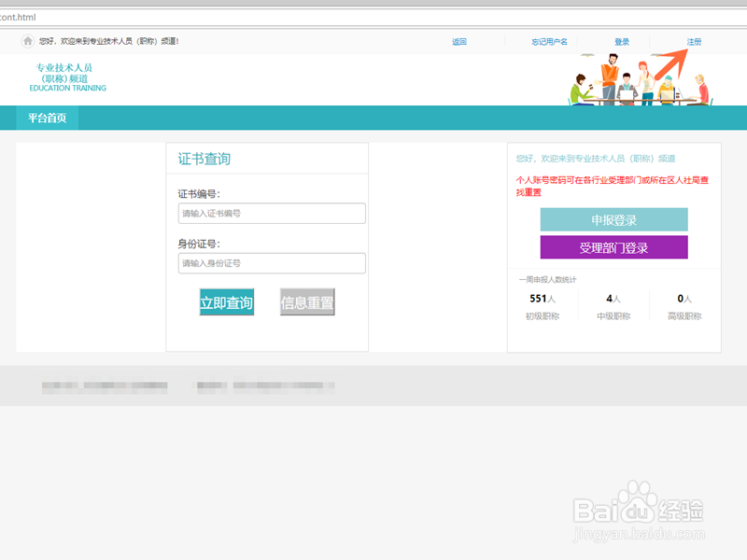
Task: Click the 申报登录 button
Action: [x=613, y=220]
